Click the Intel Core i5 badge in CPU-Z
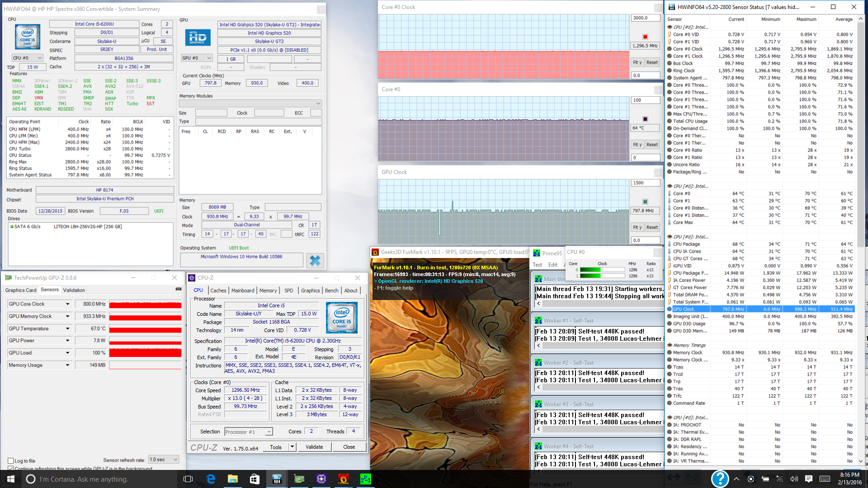868x488 pixels. 342,317
